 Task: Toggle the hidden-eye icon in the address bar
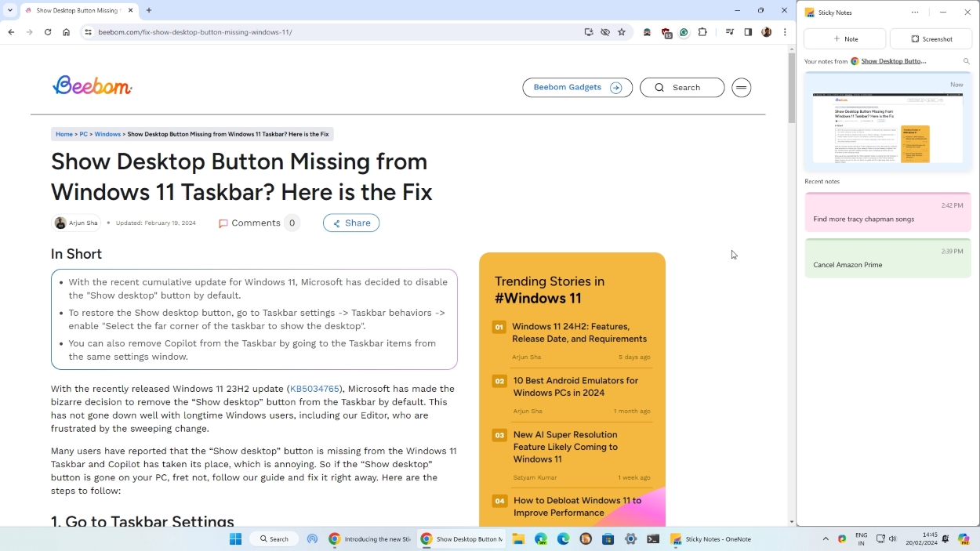pyautogui.click(x=604, y=32)
